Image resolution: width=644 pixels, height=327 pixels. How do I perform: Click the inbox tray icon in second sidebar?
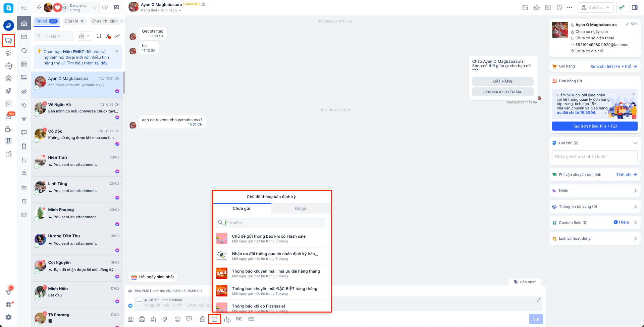pos(24,23)
